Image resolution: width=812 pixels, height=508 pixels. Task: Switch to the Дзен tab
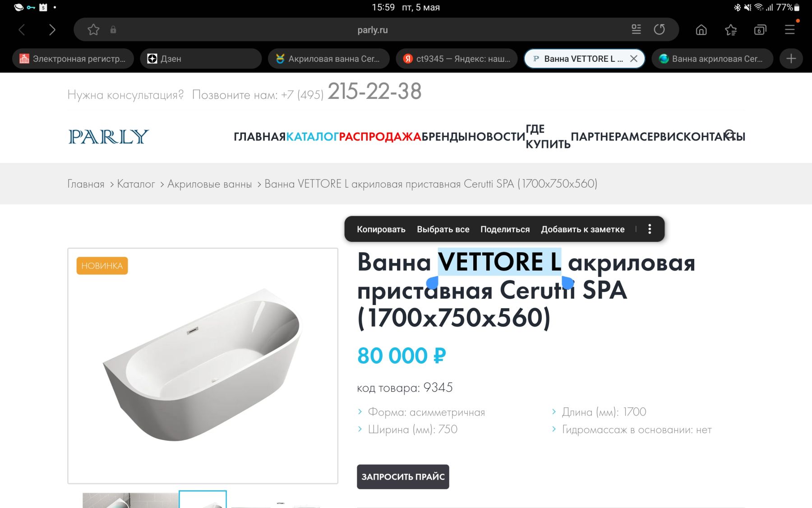pos(201,59)
